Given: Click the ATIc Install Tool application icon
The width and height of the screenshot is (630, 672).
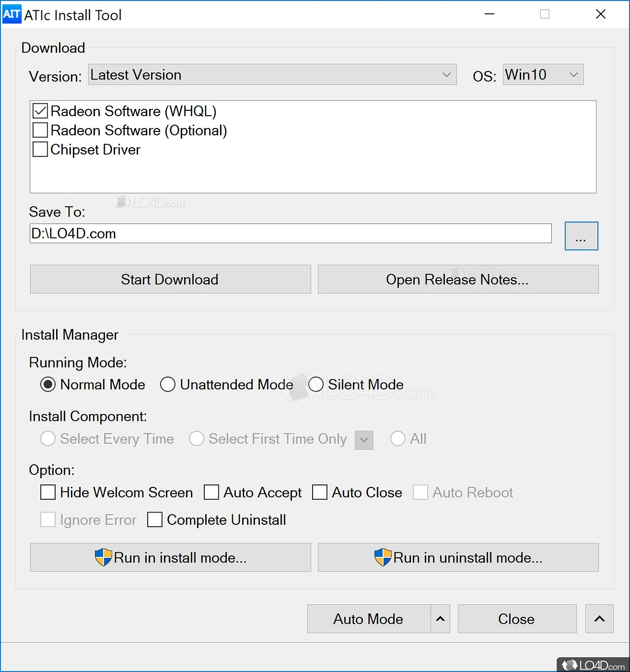Looking at the screenshot, I should [x=12, y=14].
